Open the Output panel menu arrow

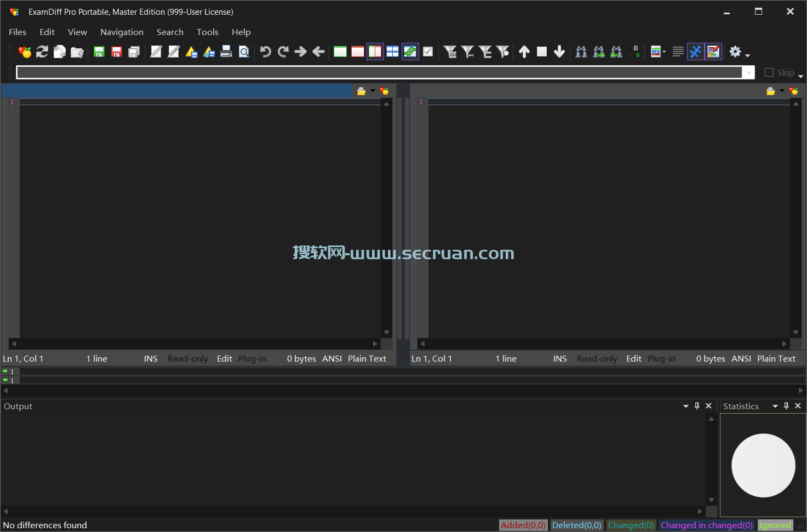(685, 406)
